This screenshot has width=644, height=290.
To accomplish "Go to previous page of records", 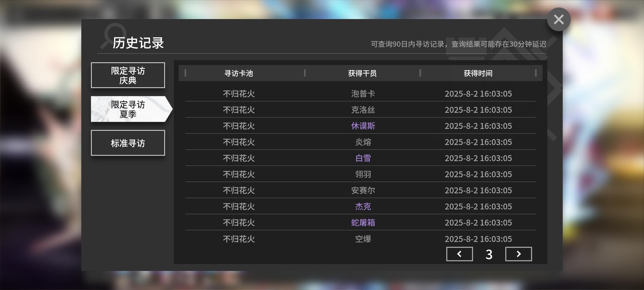I will pos(459,254).
